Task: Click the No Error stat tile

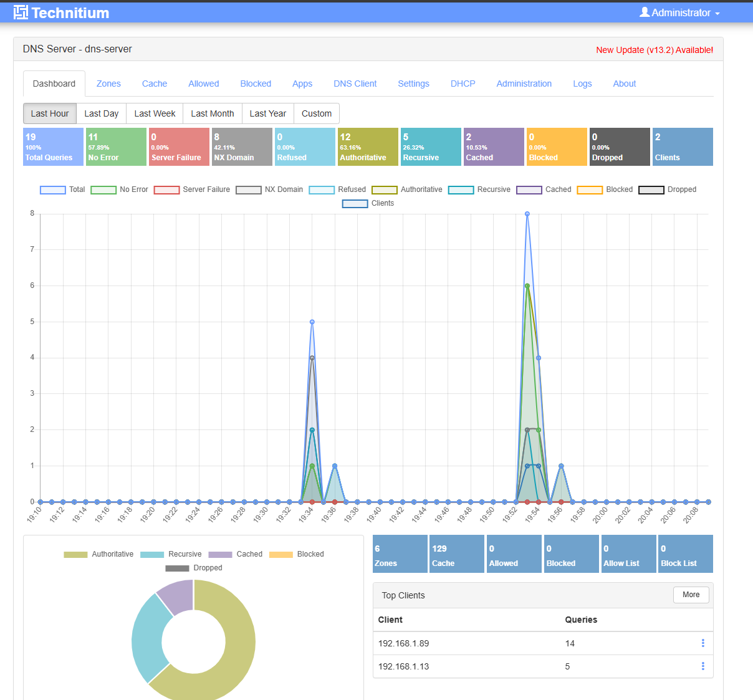Action: tap(116, 147)
